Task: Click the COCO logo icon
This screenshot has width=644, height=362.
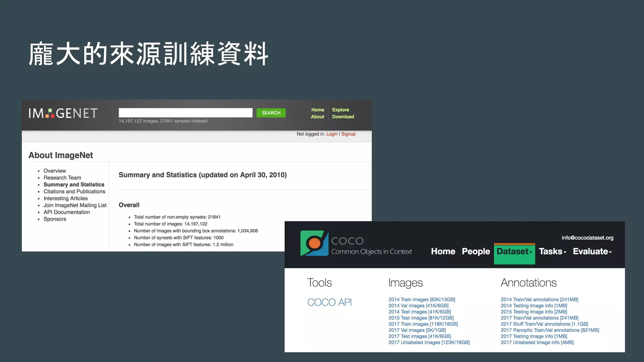Action: click(314, 244)
